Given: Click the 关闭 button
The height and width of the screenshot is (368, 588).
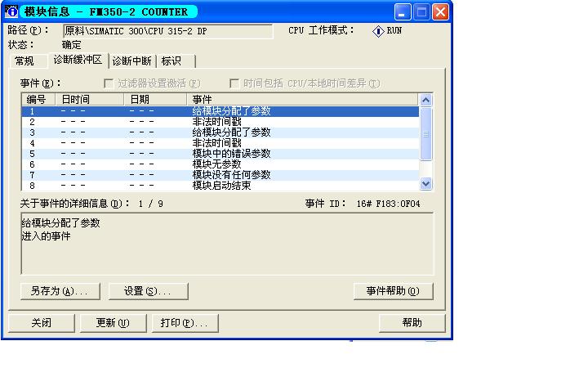Looking at the screenshot, I should 42,323.
